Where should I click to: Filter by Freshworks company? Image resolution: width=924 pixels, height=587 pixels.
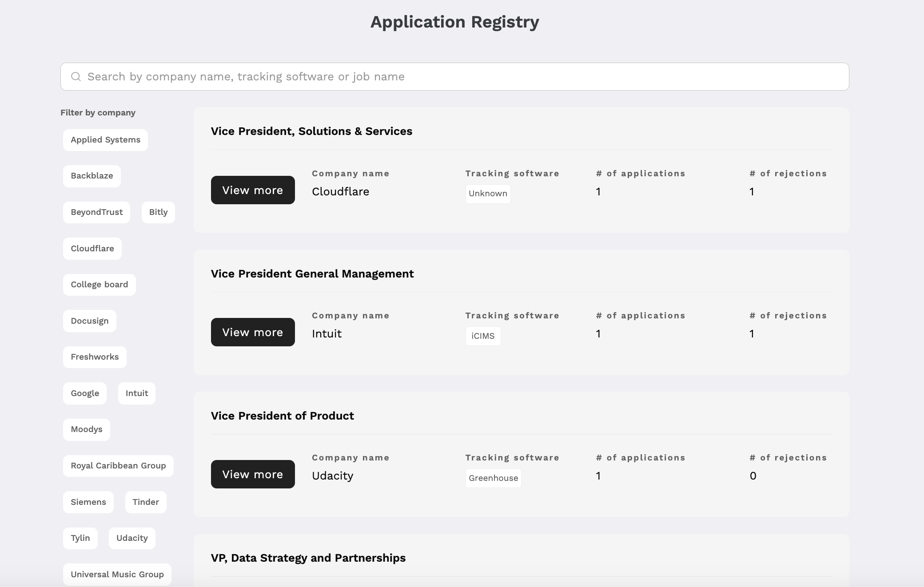click(95, 357)
